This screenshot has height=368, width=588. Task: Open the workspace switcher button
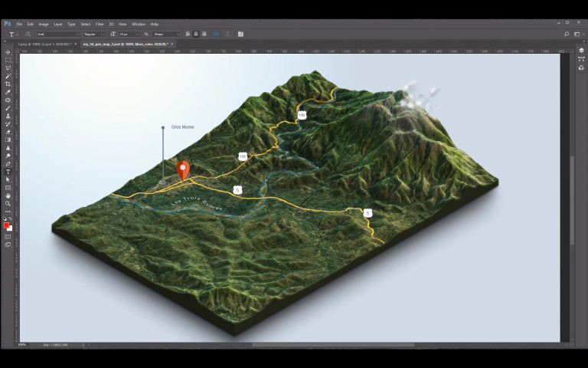pyautogui.click(x=576, y=34)
